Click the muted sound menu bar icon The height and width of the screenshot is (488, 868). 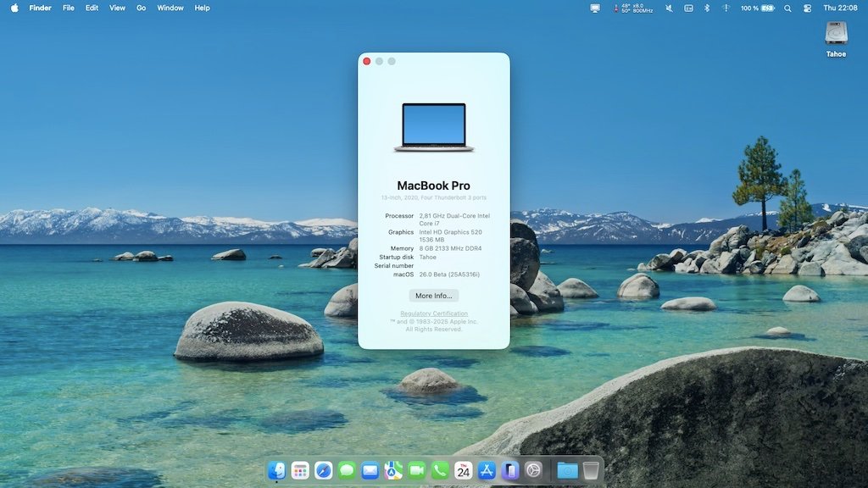669,8
